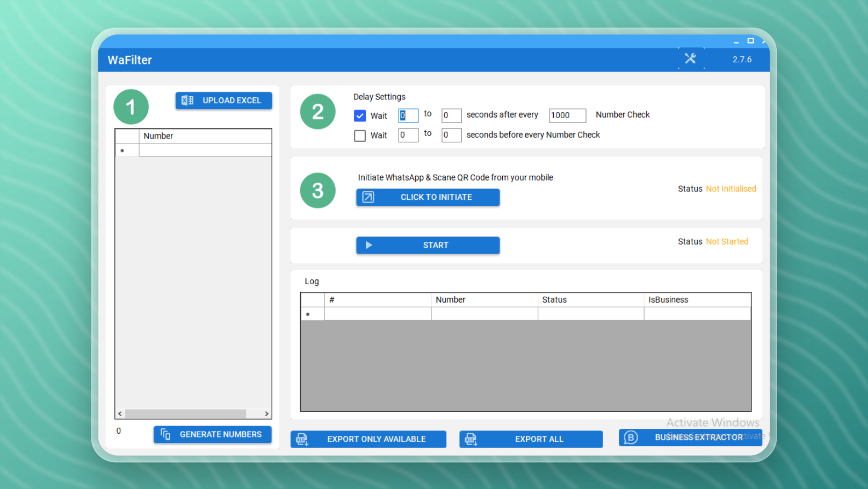This screenshot has width=868, height=489.
Task: Click the empty row in the Number list
Action: (205, 150)
